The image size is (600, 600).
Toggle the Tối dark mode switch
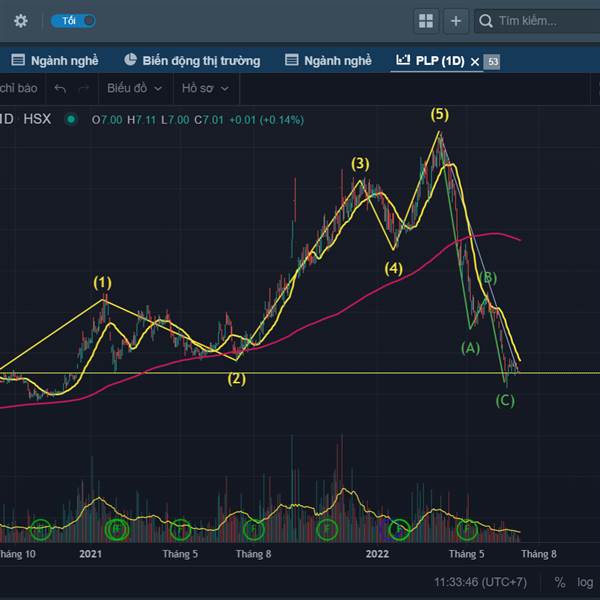pos(73,21)
